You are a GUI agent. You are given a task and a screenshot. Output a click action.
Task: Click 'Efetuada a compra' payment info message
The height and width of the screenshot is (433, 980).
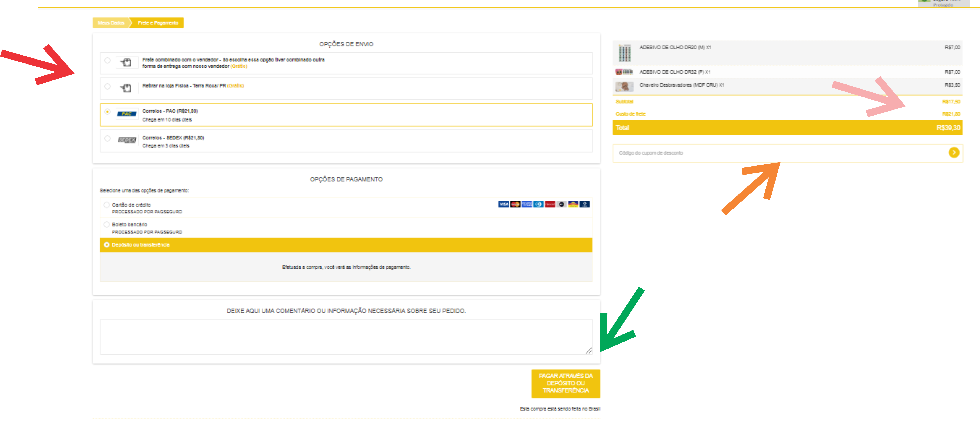(x=346, y=267)
